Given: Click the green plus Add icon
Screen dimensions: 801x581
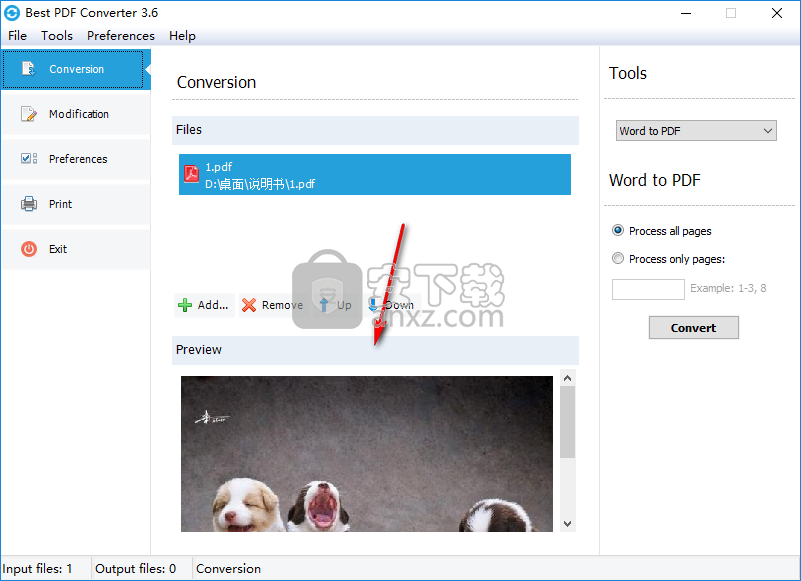Looking at the screenshot, I should [185, 305].
